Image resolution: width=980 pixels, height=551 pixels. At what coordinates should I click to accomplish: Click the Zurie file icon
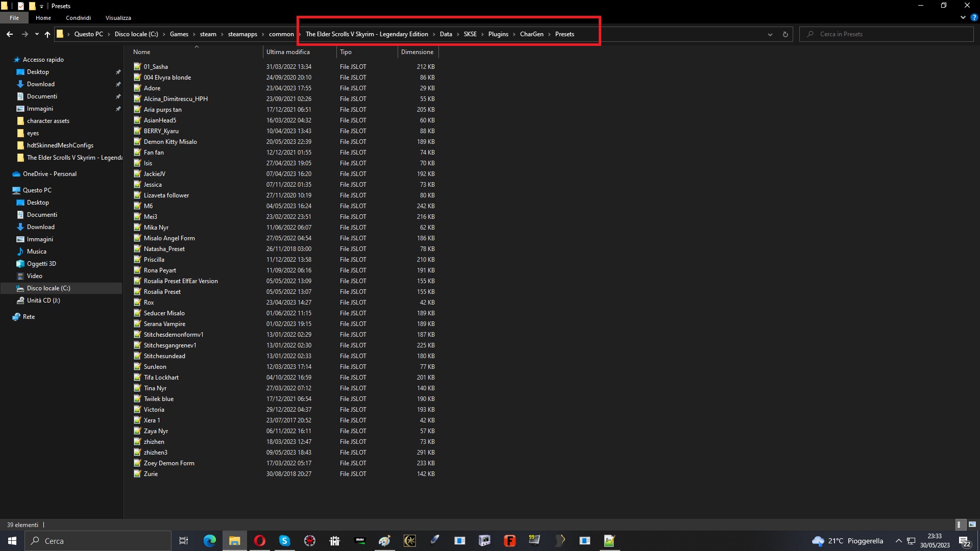(x=137, y=473)
